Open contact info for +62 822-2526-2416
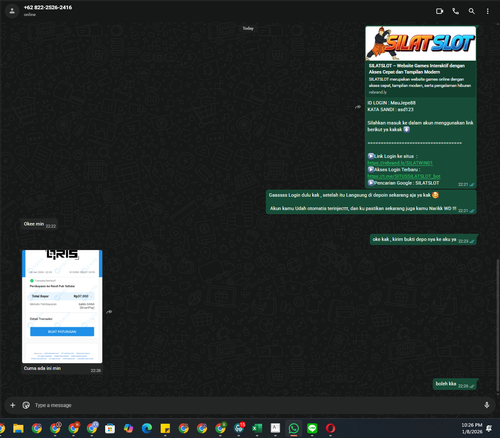This screenshot has width=500, height=438. point(48,7)
